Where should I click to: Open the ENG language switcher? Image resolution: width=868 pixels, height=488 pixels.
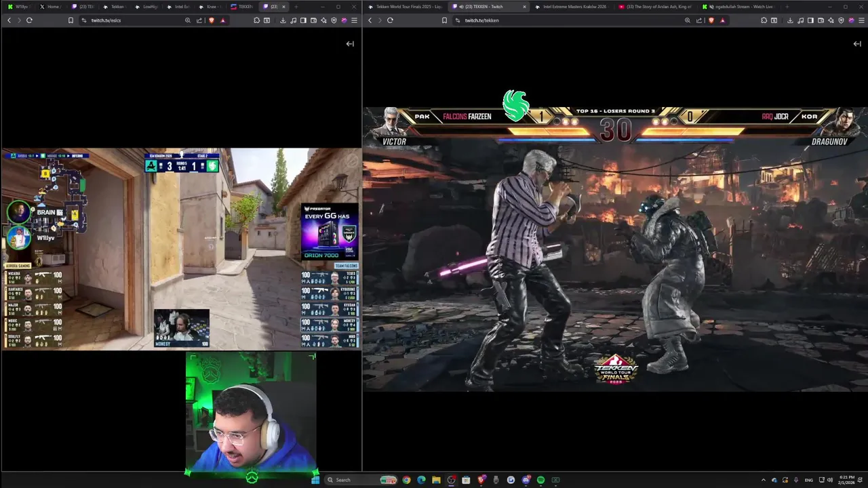coord(809,480)
